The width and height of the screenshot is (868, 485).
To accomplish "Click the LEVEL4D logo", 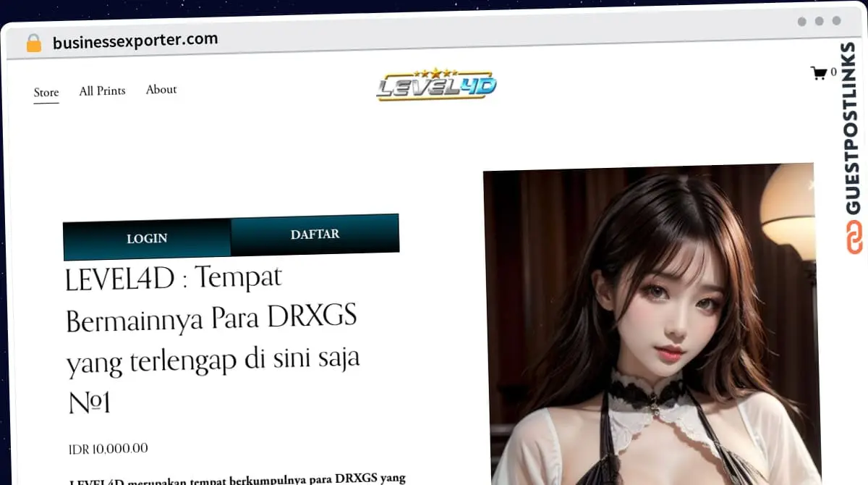I will point(436,85).
